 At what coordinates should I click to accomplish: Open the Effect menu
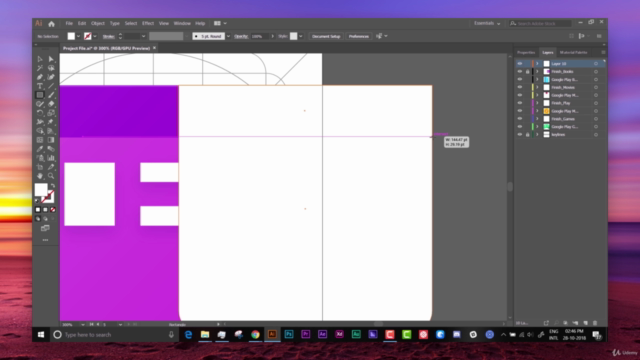click(148, 24)
